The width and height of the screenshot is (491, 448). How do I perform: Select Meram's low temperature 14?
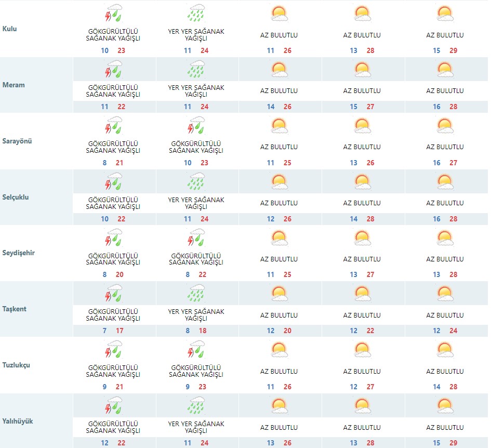pyautogui.click(x=271, y=107)
